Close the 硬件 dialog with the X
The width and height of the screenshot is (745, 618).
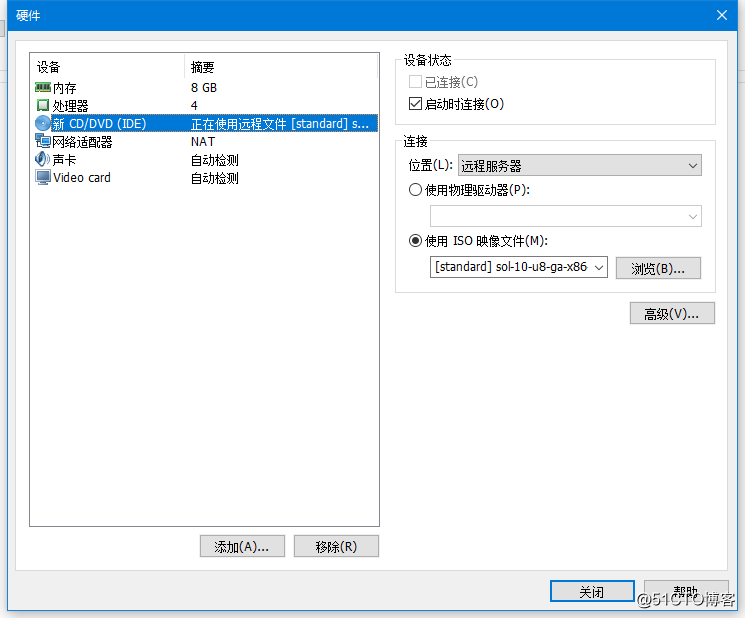pos(722,15)
